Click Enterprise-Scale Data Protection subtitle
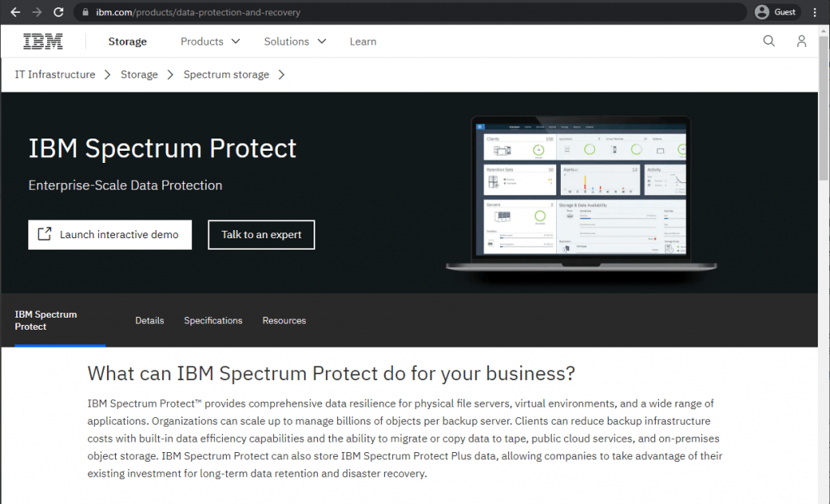This screenshot has width=830, height=504. tap(126, 186)
